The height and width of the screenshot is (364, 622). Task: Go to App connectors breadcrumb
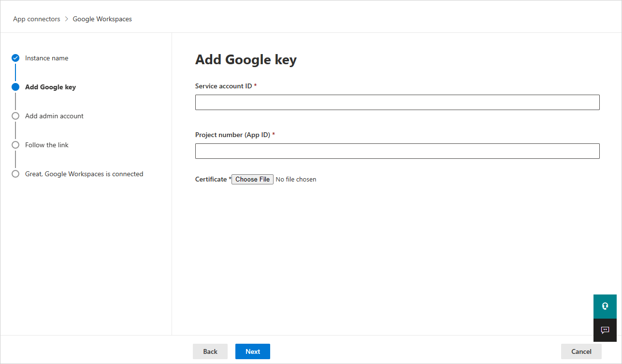click(37, 19)
